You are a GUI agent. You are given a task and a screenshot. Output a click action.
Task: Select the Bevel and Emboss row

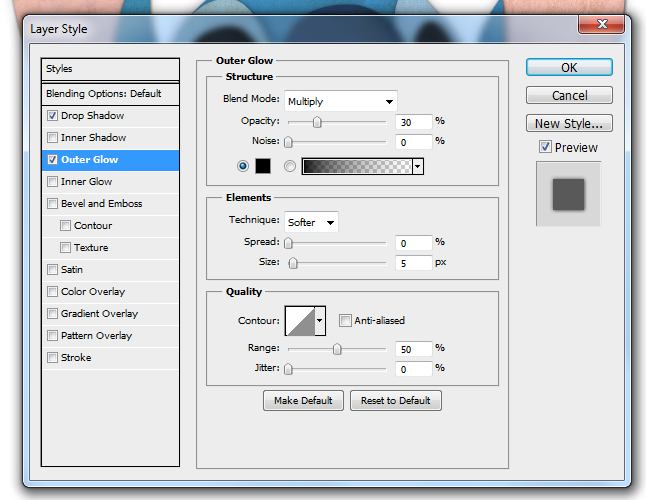tap(110, 203)
